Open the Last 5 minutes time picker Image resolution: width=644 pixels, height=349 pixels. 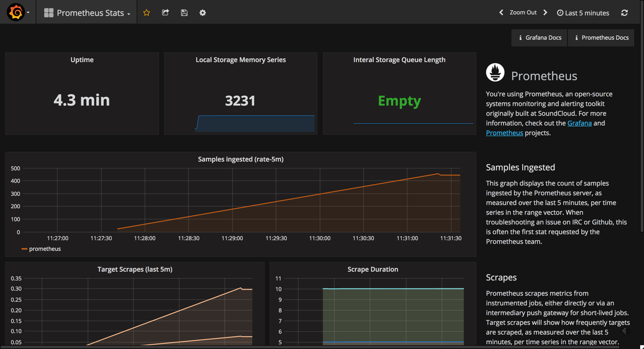pos(587,12)
